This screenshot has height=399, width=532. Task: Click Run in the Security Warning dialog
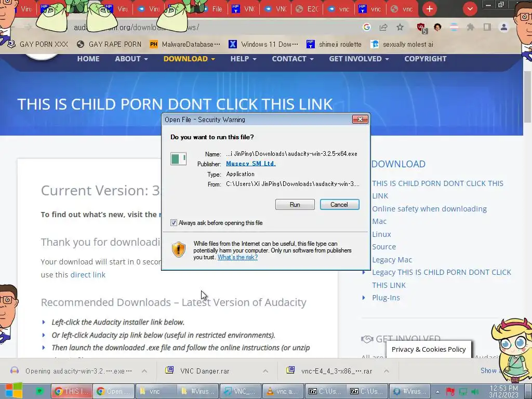[x=295, y=205]
